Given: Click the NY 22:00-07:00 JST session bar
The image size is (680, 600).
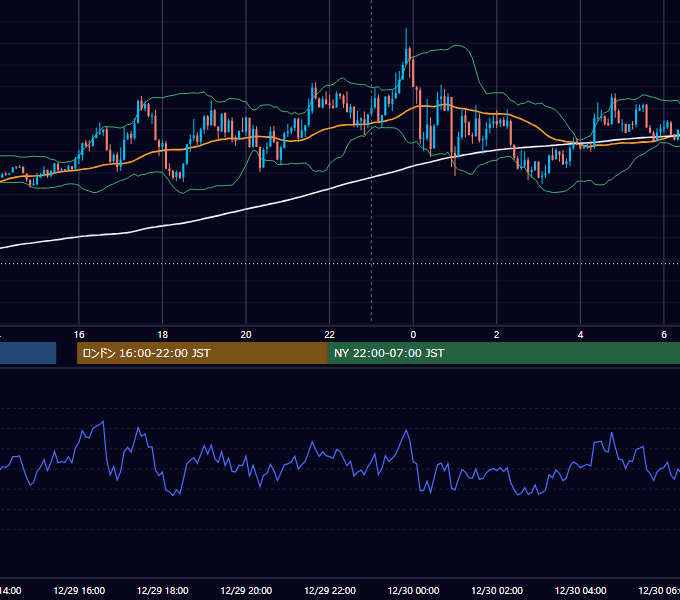Looking at the screenshot, I should coord(503,353).
